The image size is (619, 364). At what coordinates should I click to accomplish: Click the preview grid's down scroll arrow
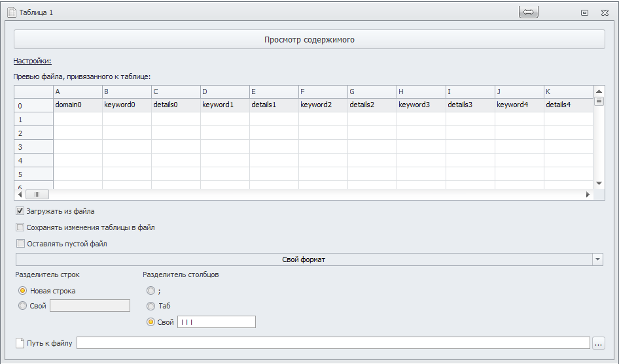599,183
